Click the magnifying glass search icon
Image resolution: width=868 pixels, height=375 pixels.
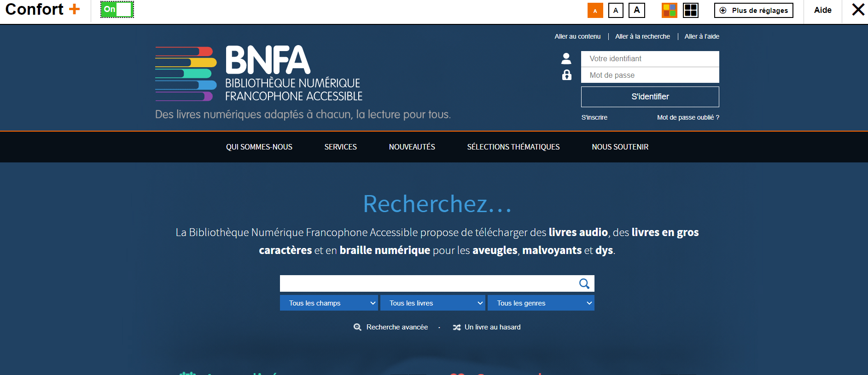point(584,283)
